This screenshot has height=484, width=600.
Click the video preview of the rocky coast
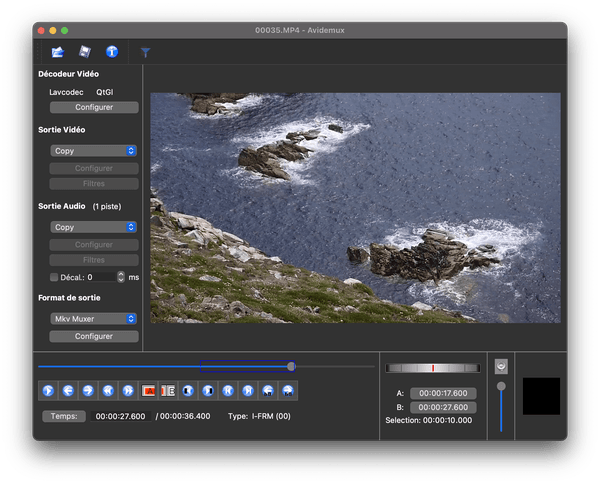355,208
